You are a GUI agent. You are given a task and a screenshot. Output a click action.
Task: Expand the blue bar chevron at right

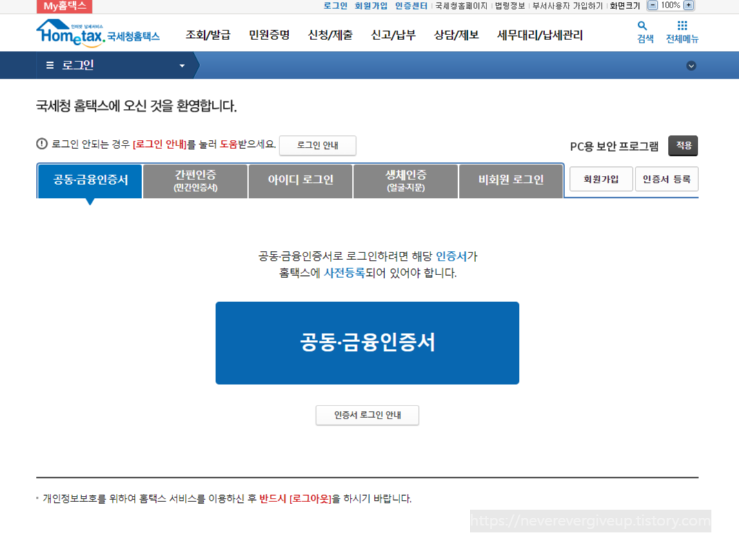[x=691, y=66]
